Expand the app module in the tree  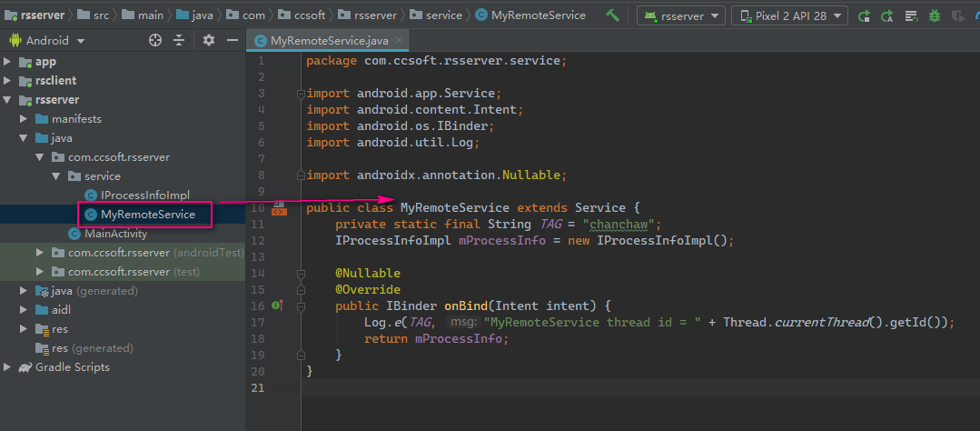pos(8,62)
